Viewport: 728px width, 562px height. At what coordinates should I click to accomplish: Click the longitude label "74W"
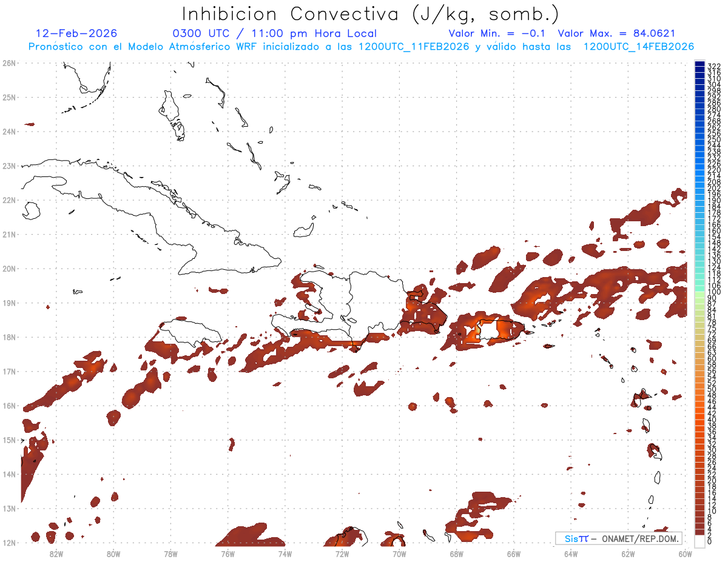(x=285, y=554)
